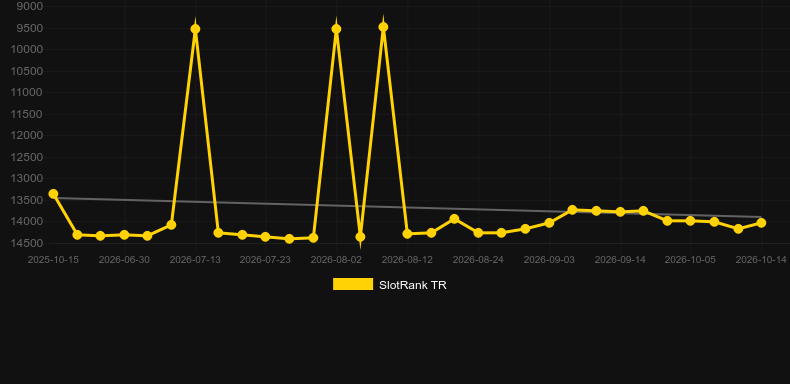
Task: Click the 14500 y-axis value
Action: pyautogui.click(x=27, y=243)
